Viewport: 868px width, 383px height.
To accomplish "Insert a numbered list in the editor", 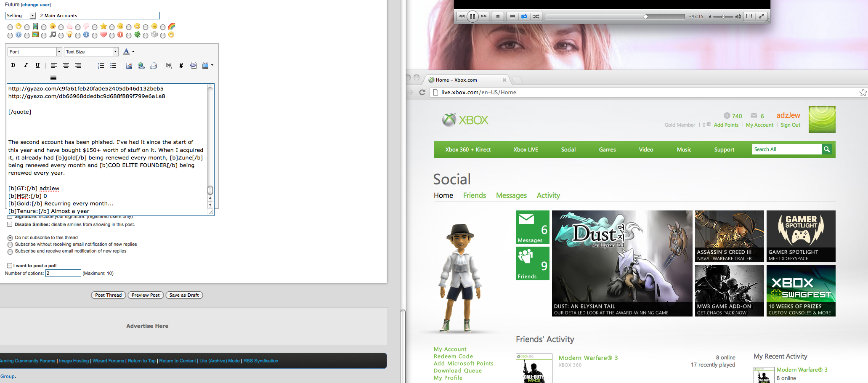I will point(101,65).
